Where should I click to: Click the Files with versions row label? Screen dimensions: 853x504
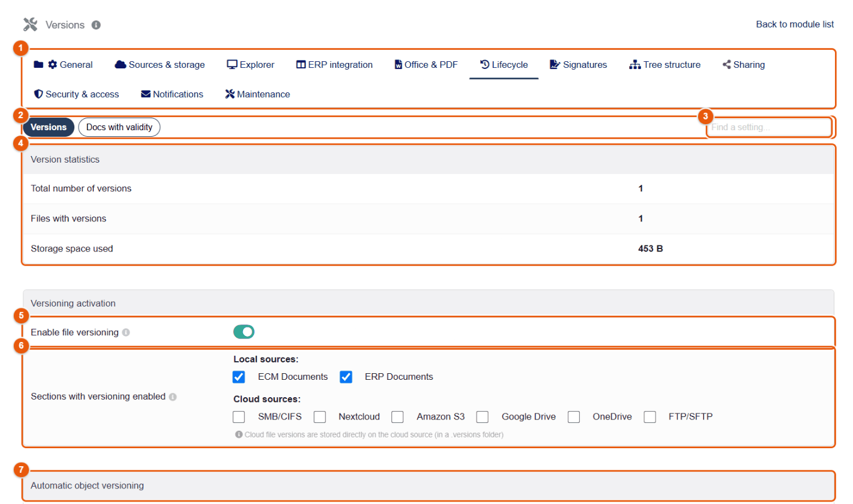pyautogui.click(x=68, y=218)
